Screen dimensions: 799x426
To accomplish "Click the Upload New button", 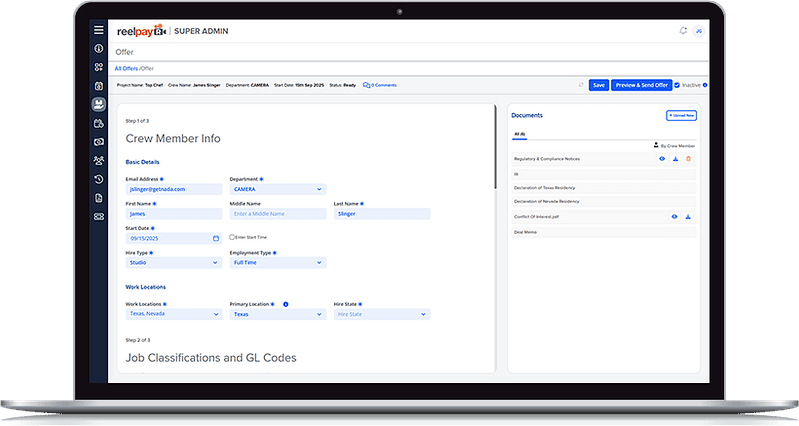I will [681, 116].
